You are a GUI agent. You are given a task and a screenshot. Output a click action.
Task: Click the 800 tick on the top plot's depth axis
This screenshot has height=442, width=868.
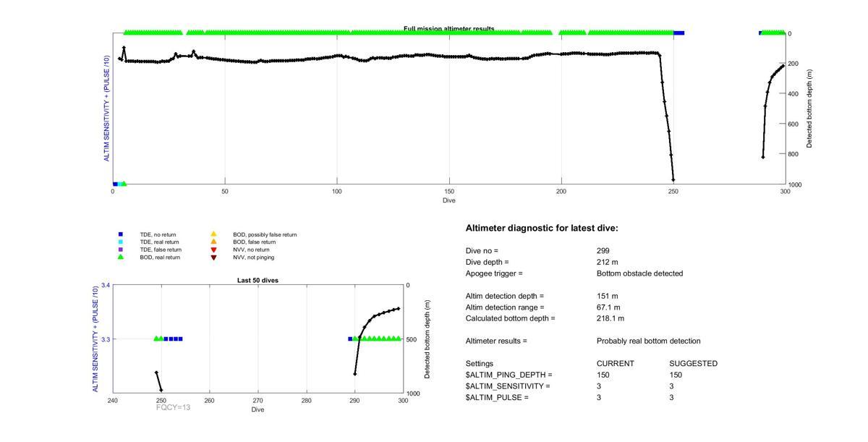(x=793, y=154)
